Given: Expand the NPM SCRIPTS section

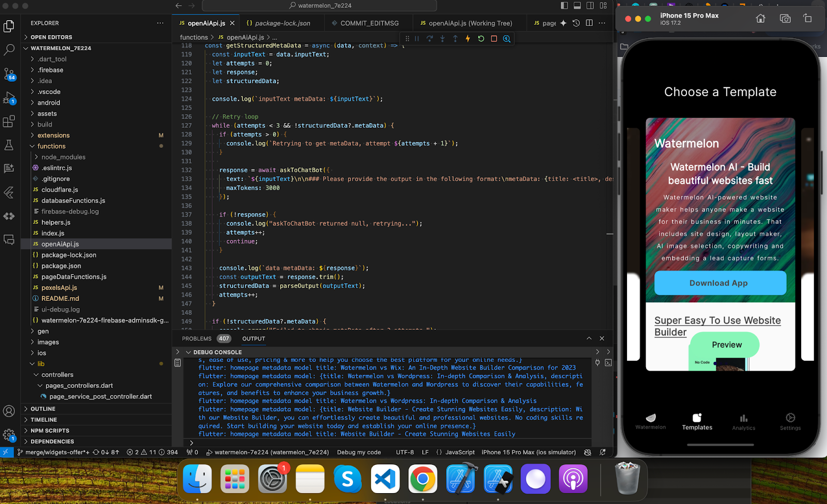Looking at the screenshot, I should point(50,431).
